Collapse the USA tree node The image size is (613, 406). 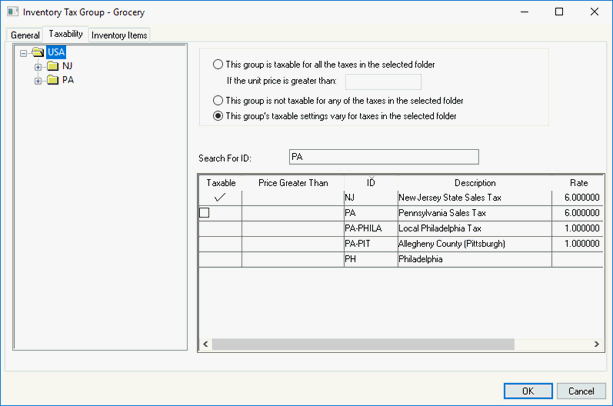24,52
